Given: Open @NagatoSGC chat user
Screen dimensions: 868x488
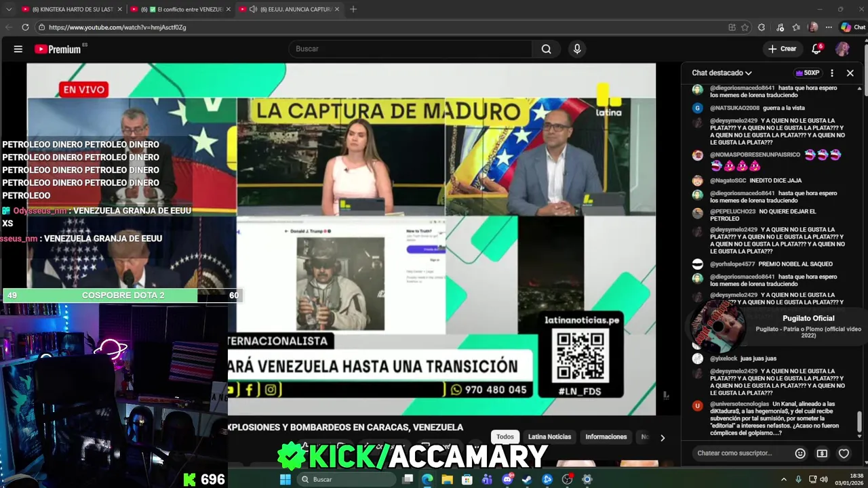Looking at the screenshot, I should pos(727,180).
